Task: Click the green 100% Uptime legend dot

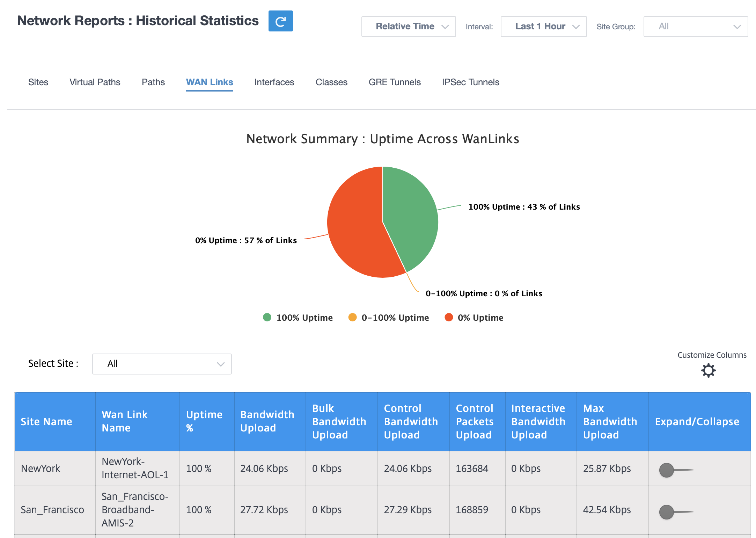Action: point(267,317)
